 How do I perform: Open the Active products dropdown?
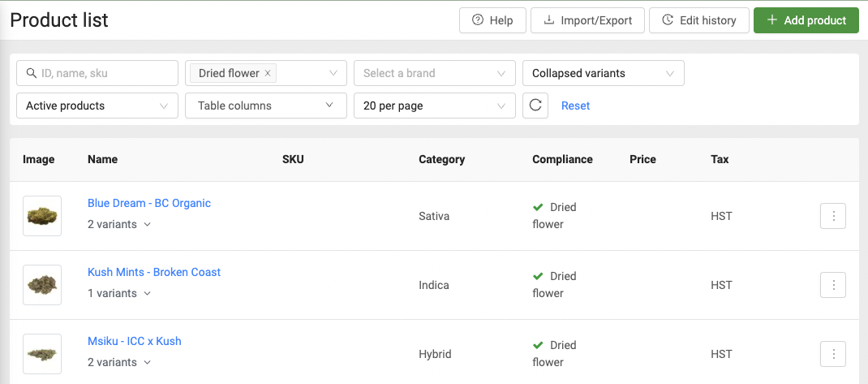point(97,106)
